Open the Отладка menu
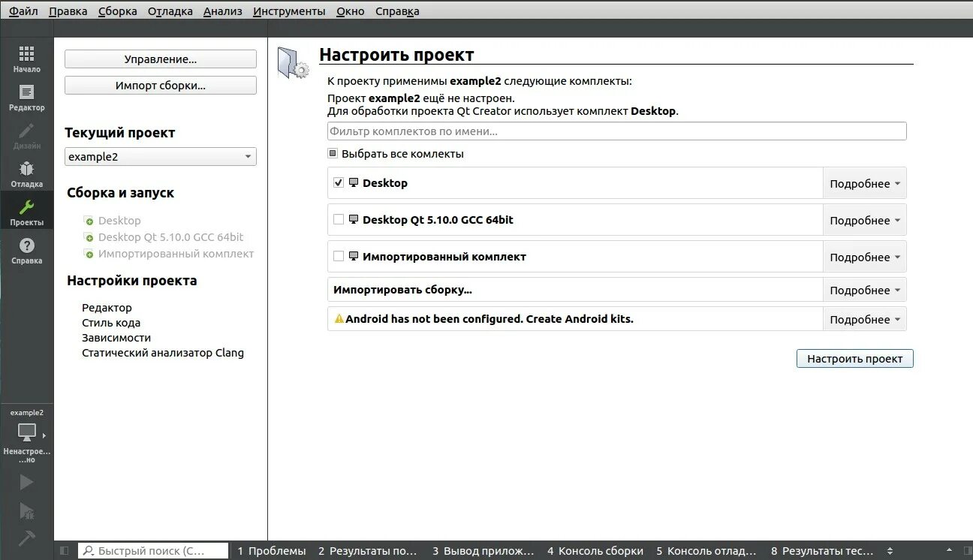The height and width of the screenshot is (560, 973). coord(170,11)
